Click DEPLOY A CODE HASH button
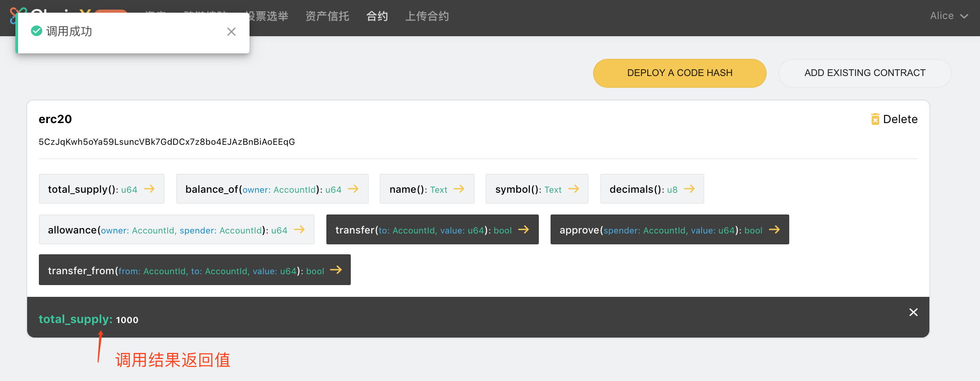 coord(679,73)
